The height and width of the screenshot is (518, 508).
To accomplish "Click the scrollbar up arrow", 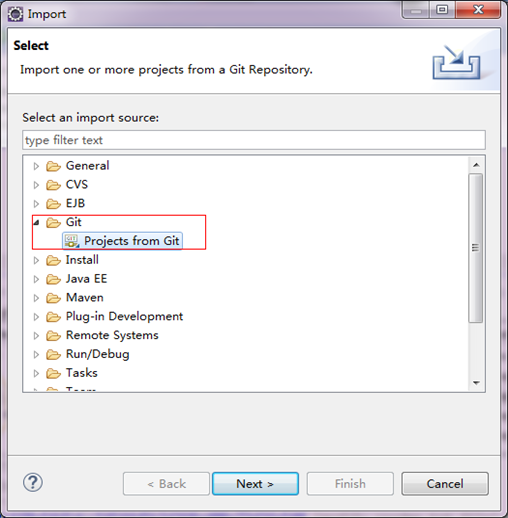I will click(476, 165).
